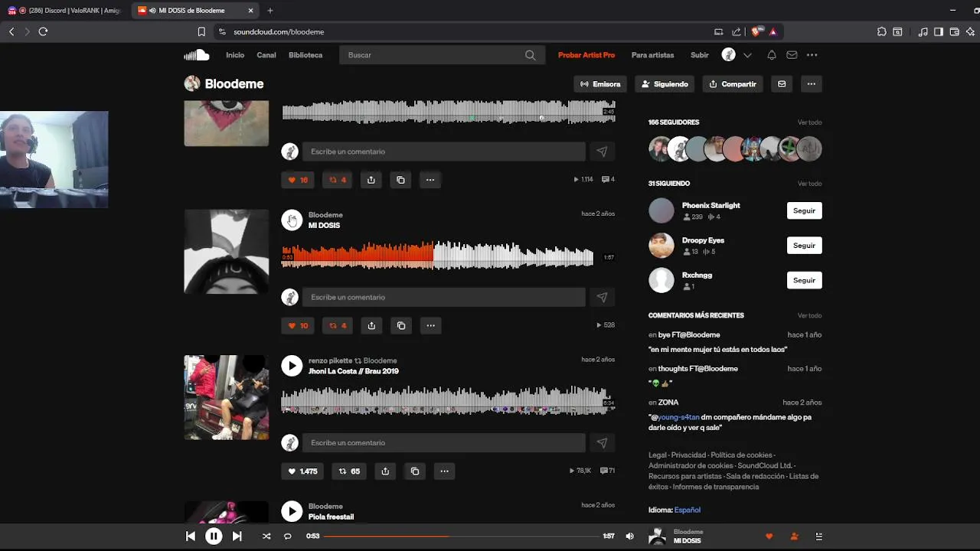Change language Español link
Viewport: 980px width, 551px height.
(x=688, y=510)
